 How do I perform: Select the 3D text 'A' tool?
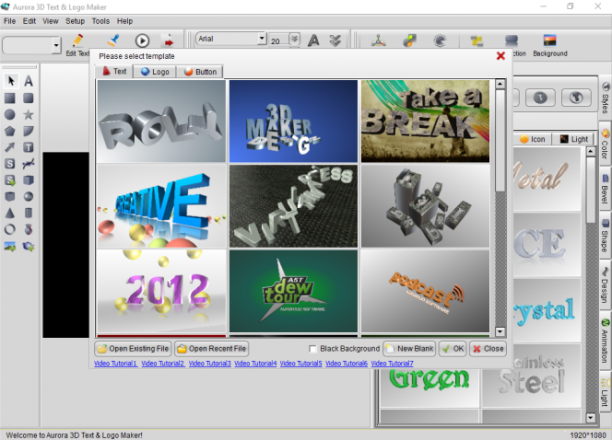(x=28, y=81)
